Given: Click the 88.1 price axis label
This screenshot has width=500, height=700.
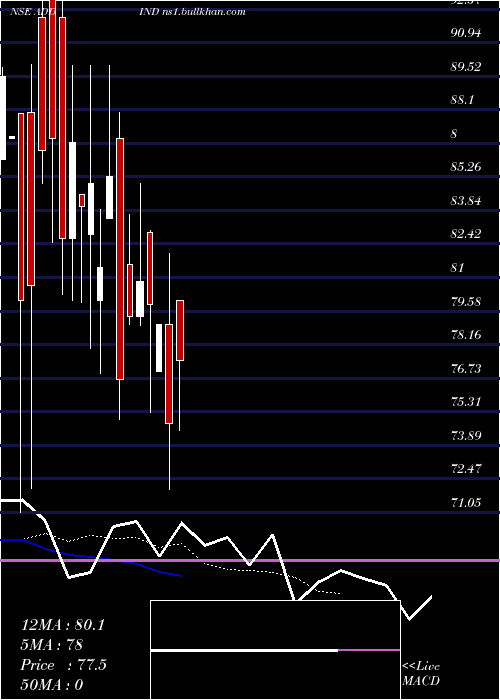Looking at the screenshot, I should pos(462,100).
